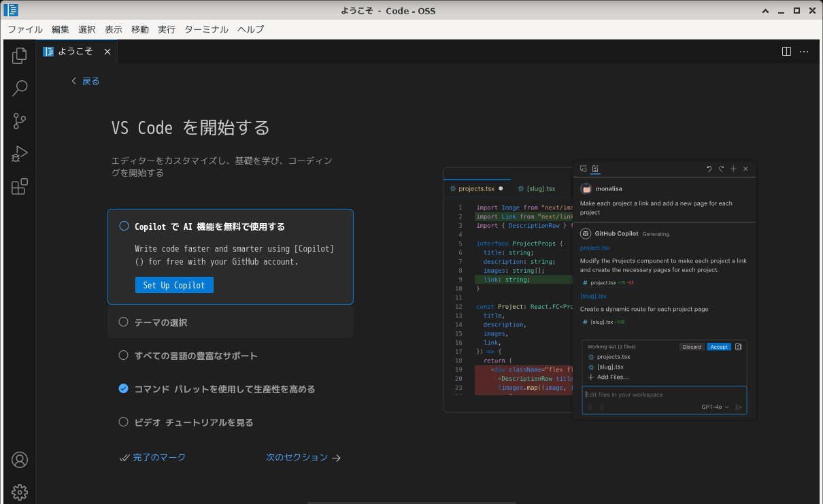Screen dimensions: 823x504
Task: Expand すべての言語の豊富なサポート step
Action: pos(231,356)
